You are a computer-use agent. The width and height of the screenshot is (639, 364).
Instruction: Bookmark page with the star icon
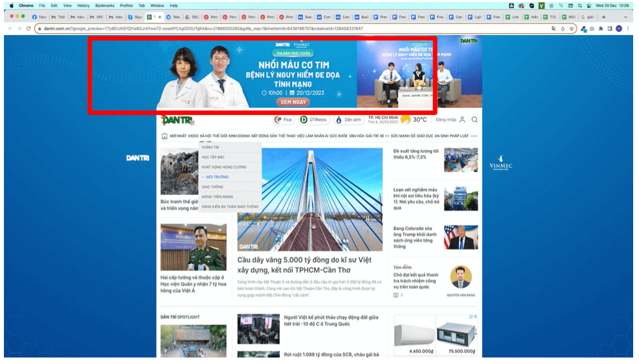point(572,29)
